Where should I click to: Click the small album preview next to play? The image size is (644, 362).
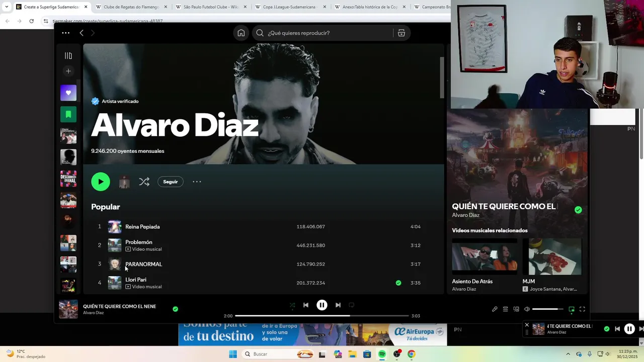pos(124,182)
